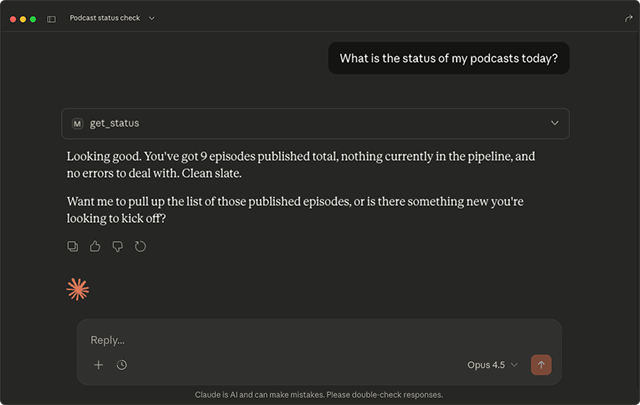The image size is (640, 405).
Task: Click the M icon beside get_status
Action: point(77,123)
